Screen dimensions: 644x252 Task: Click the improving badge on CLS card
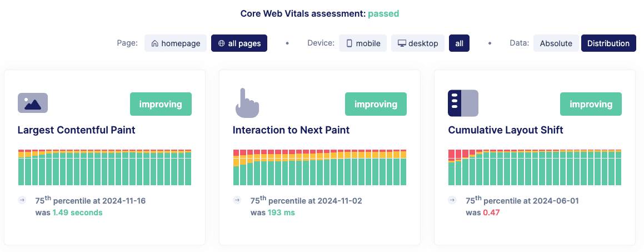(591, 104)
